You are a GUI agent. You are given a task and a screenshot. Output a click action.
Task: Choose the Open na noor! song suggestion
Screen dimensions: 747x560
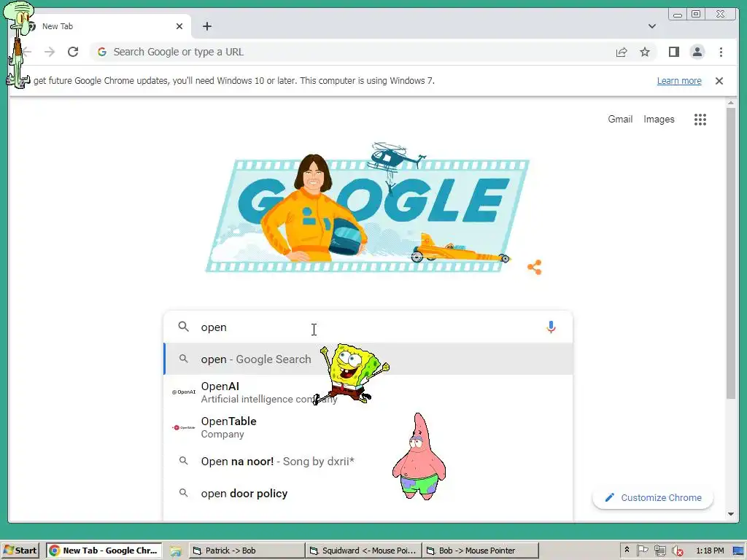[368, 462]
